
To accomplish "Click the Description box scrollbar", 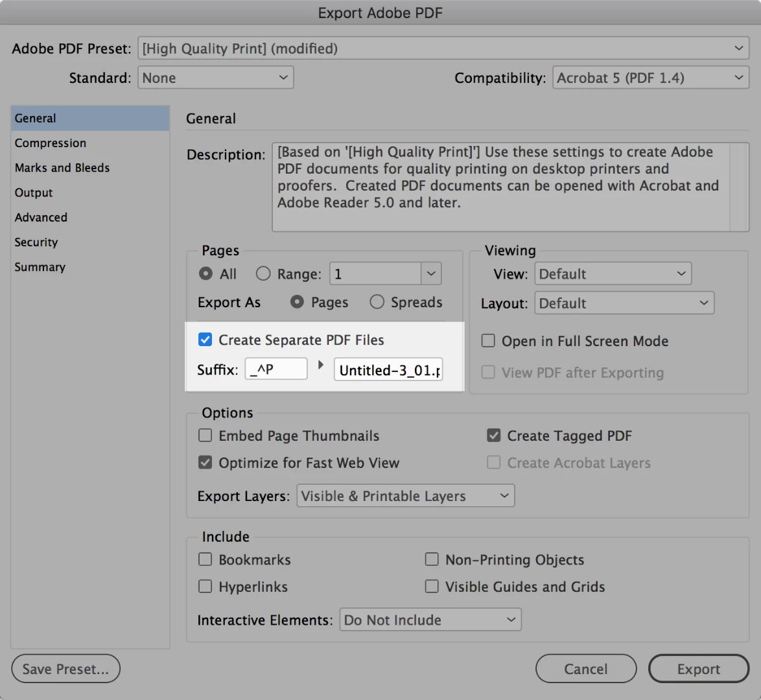I will tap(739, 187).
